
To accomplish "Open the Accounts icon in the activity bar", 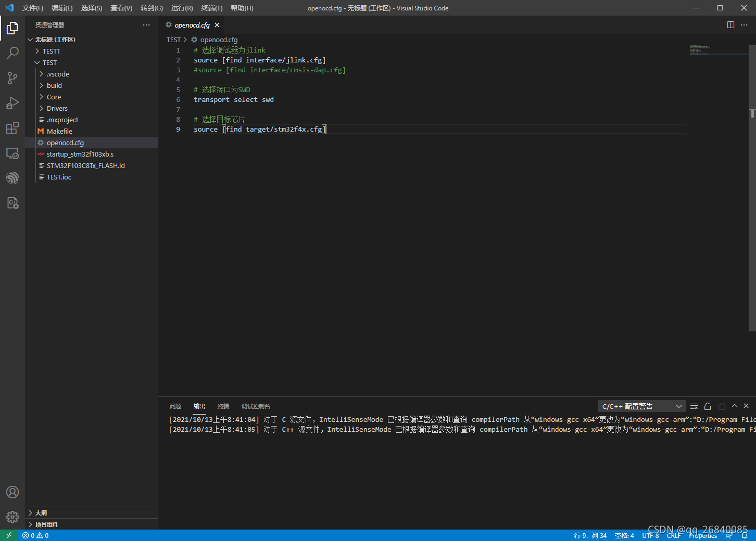I will (x=12, y=492).
